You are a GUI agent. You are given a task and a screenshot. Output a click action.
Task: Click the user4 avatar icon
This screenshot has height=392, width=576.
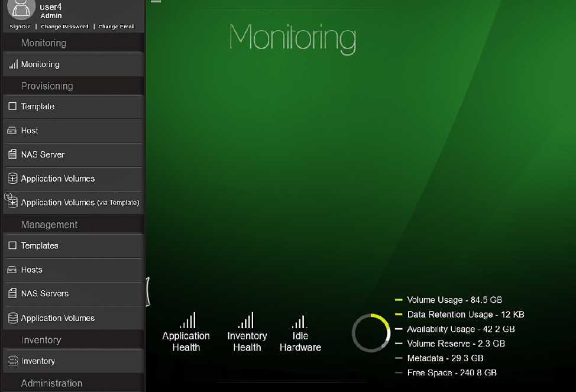click(x=21, y=9)
